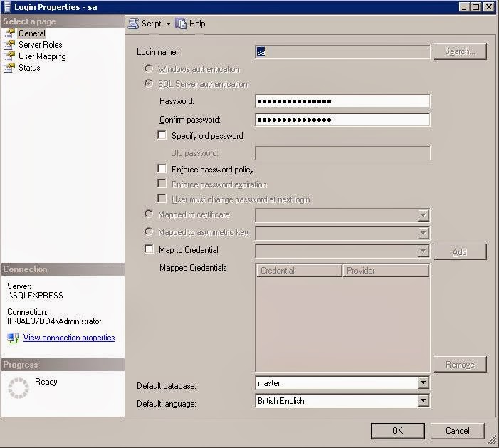
Task: Select the General page
Action: click(x=32, y=33)
